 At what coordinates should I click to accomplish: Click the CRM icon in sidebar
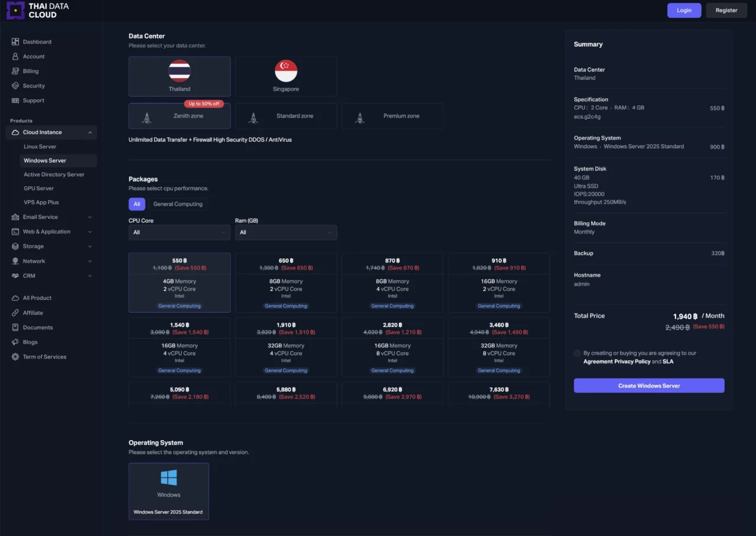pos(15,276)
